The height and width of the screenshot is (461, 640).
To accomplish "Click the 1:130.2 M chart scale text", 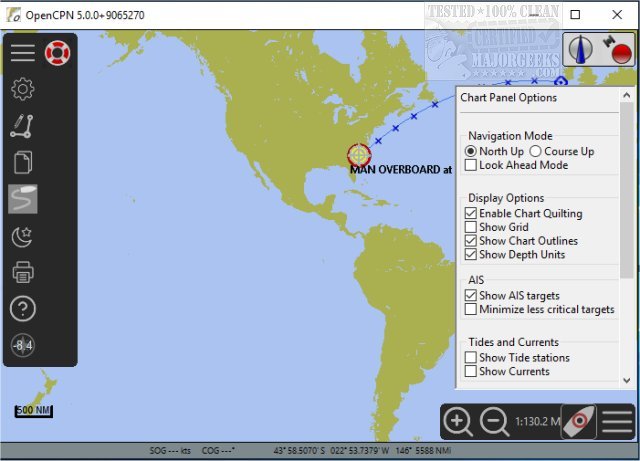I will tap(538, 421).
